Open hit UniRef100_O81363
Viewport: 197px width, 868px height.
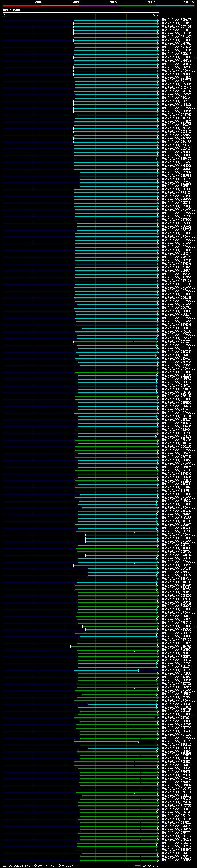click(177, 37)
